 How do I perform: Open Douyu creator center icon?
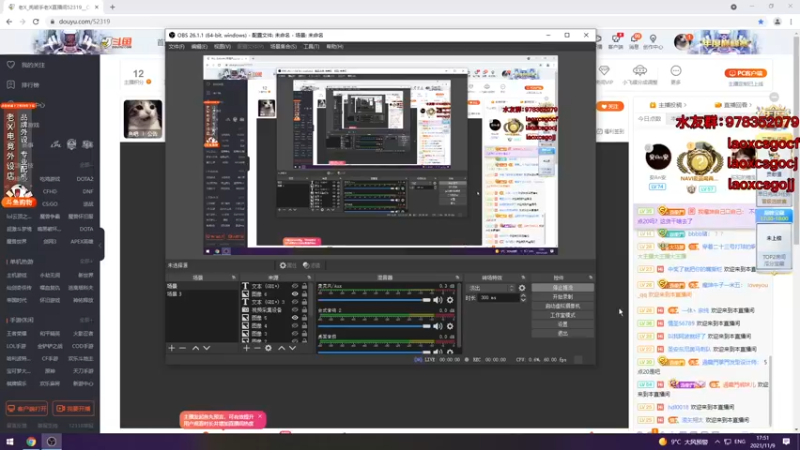pos(653,41)
